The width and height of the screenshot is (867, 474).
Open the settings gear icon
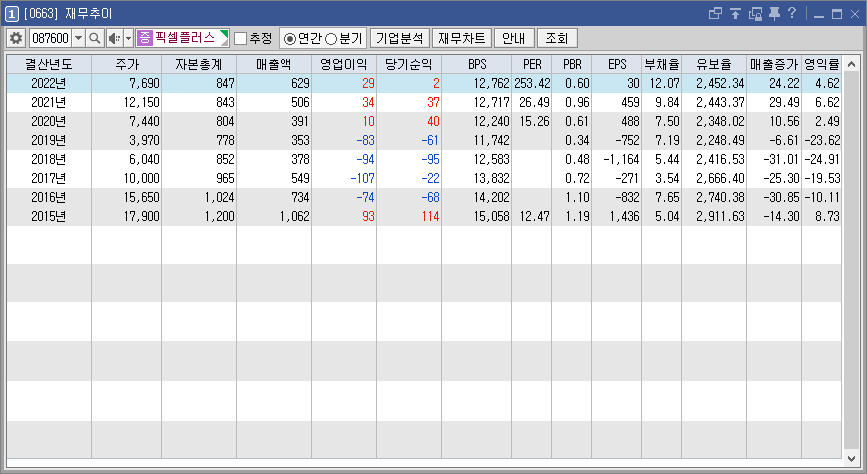(16, 38)
